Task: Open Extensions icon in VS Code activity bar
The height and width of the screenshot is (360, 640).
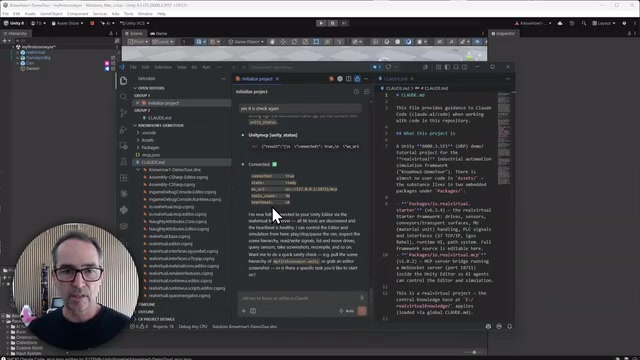Action: point(124,178)
